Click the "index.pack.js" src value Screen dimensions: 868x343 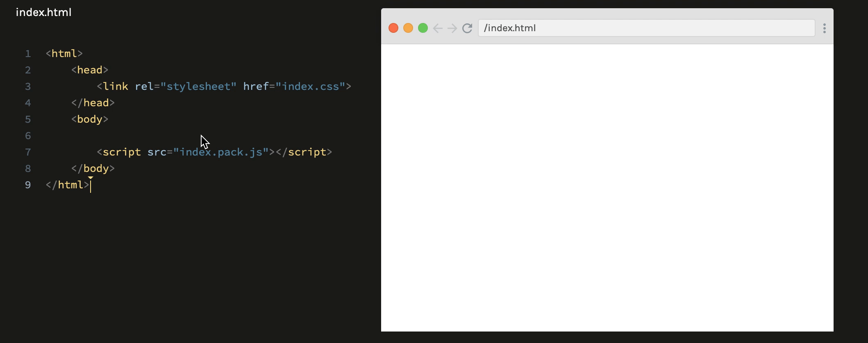(x=221, y=152)
